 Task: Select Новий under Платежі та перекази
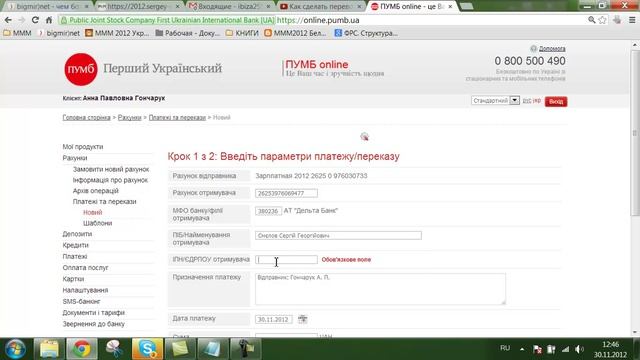tap(93, 212)
